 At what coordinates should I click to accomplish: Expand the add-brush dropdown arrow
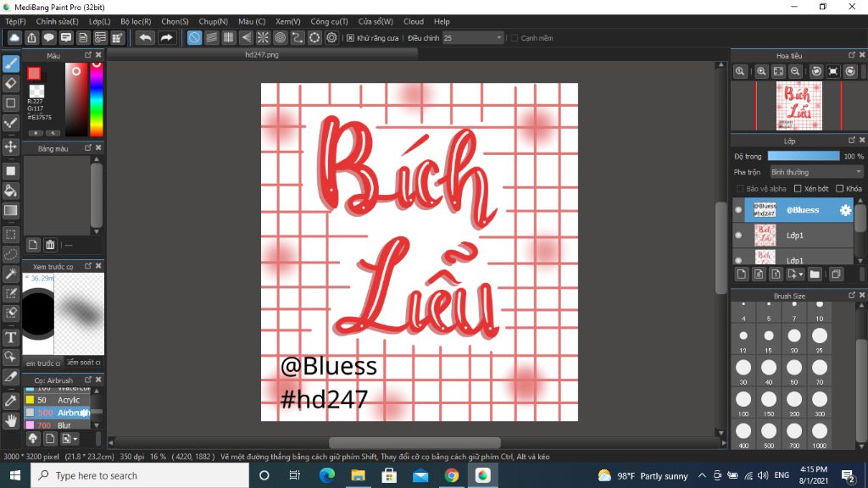point(75,439)
